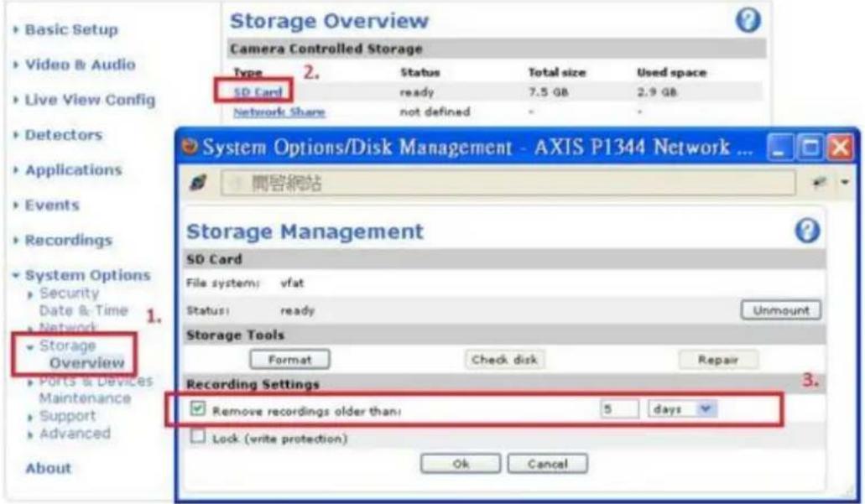Enable Lock (write protection) checkbox
865x504 pixels.
(197, 437)
